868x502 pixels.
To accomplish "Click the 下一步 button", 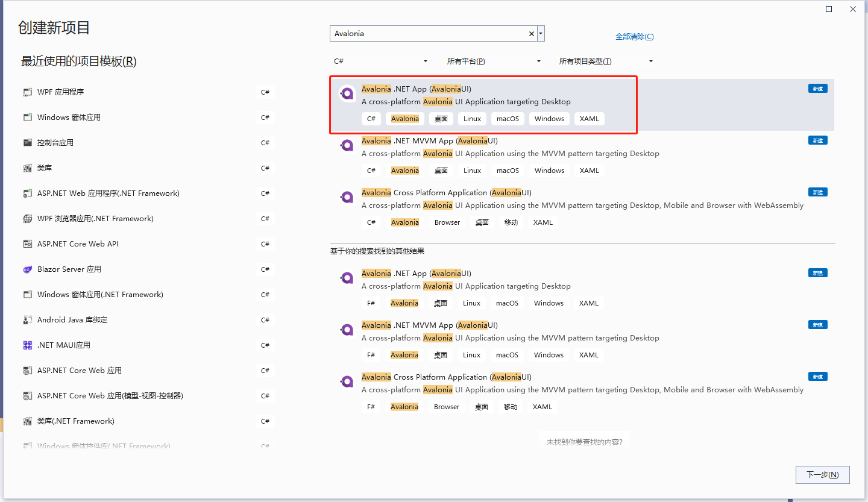I will coord(823,475).
